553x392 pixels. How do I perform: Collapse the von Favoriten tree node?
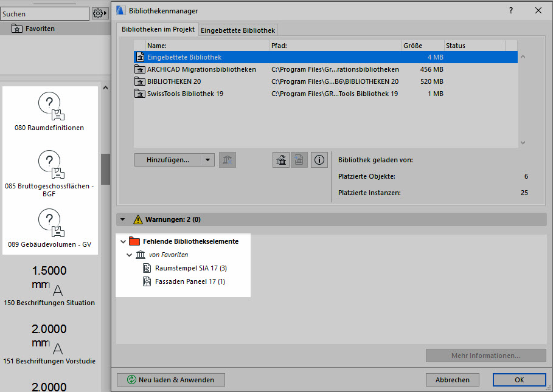pos(130,255)
